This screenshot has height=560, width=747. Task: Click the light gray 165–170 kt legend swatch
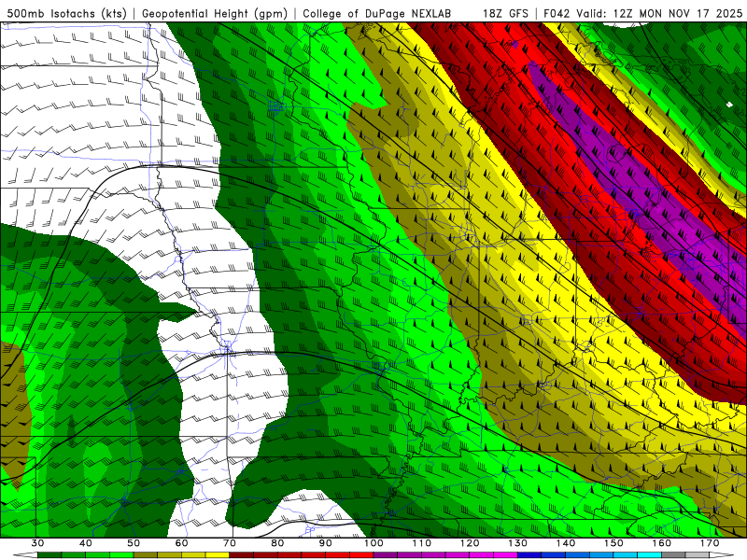tap(698, 555)
